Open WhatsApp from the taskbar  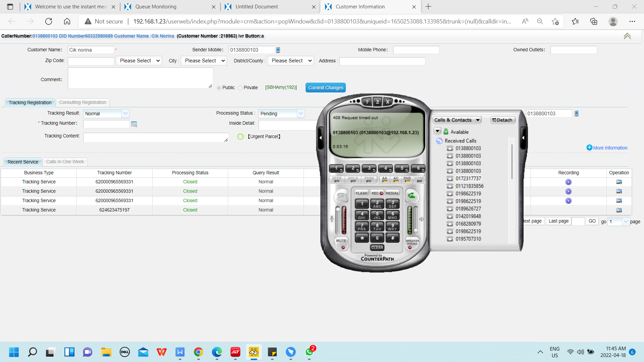[309, 352]
